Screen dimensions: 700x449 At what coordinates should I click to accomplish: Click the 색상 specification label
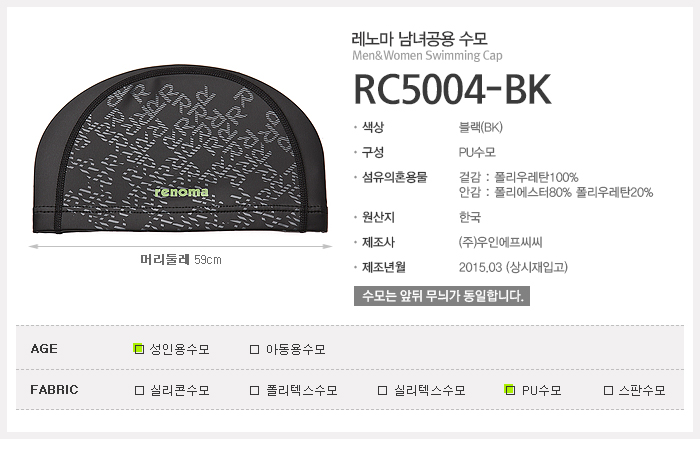(374, 127)
